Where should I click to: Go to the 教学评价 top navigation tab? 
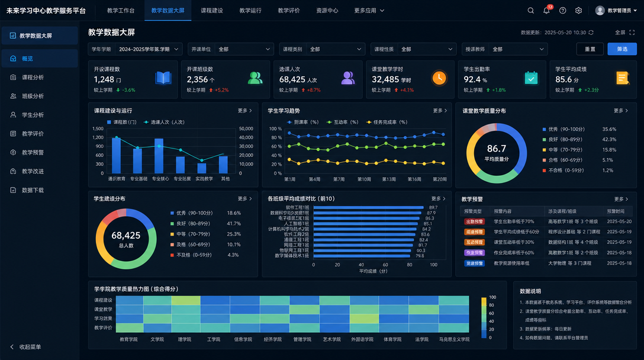[289, 11]
